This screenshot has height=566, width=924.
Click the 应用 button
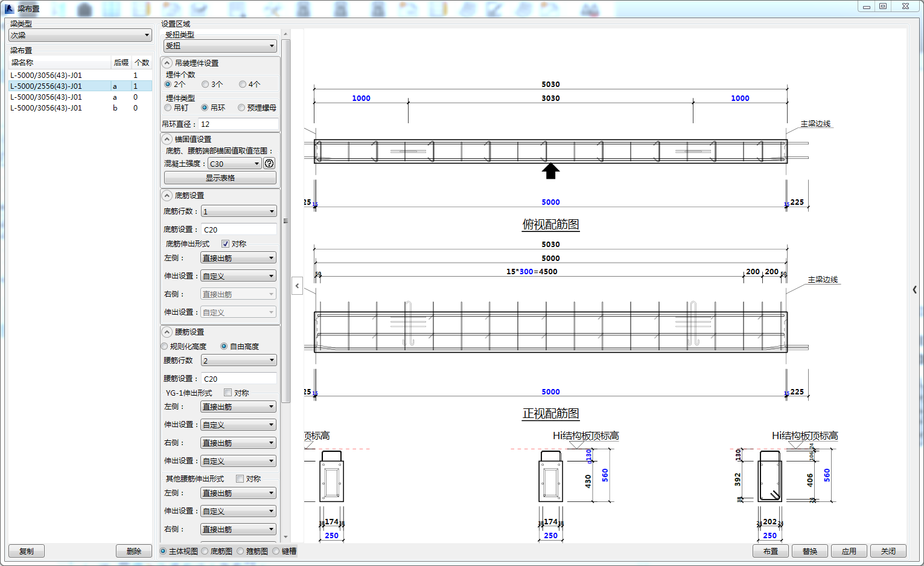[x=849, y=552]
